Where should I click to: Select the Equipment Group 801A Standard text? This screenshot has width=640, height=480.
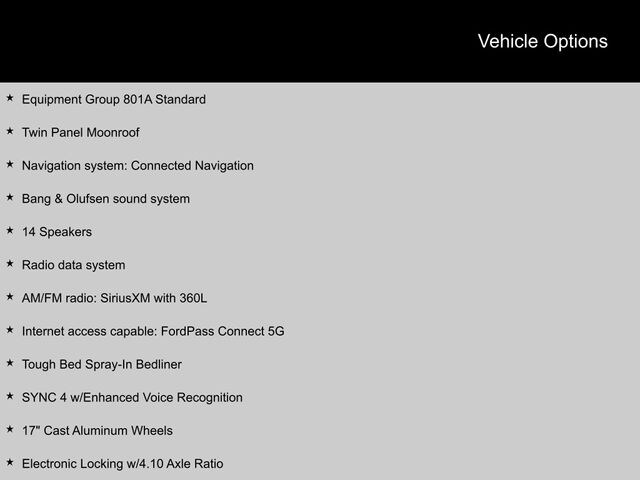[114, 99]
